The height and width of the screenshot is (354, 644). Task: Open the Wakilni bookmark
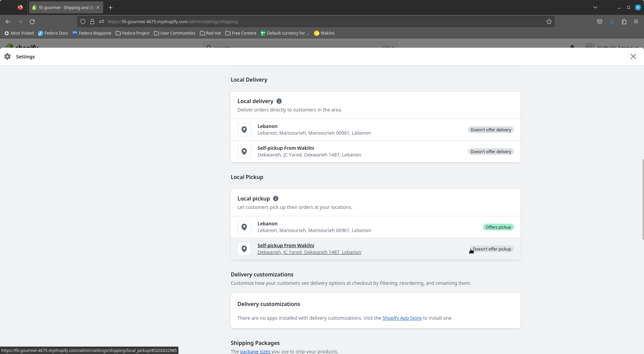[324, 33]
